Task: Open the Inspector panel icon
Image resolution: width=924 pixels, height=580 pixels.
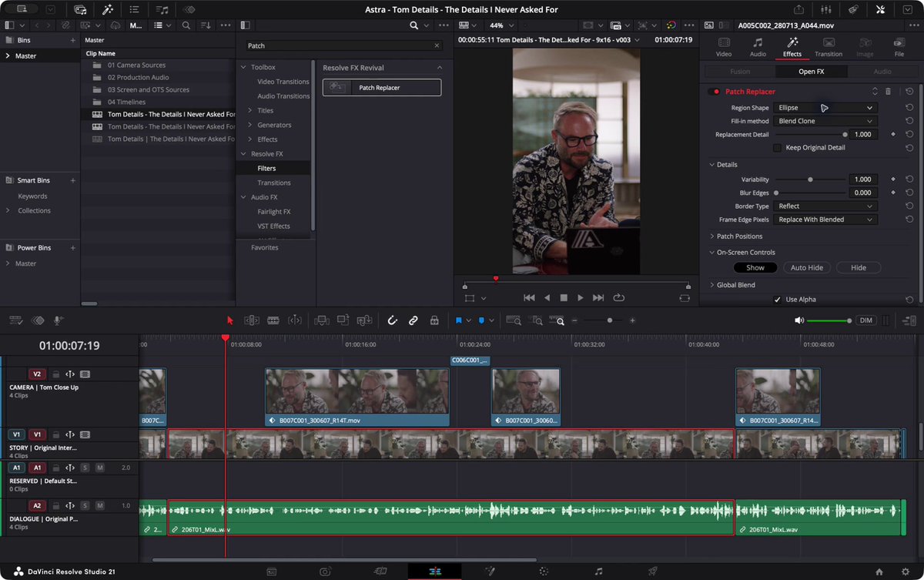Action: (x=880, y=9)
